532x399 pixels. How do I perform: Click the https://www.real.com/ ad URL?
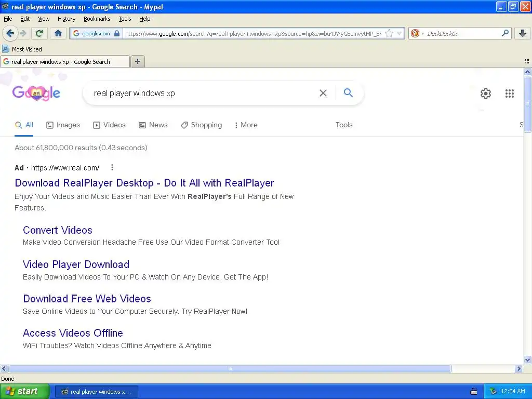point(65,168)
